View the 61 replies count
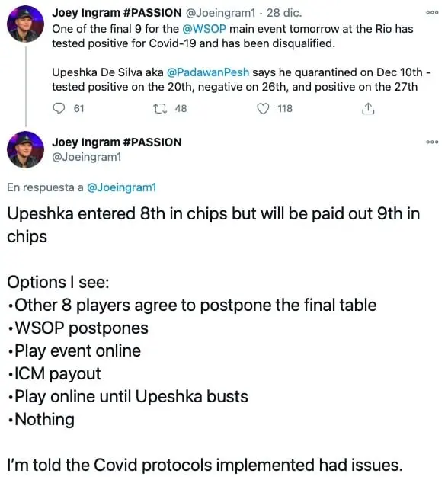Image resolution: width=448 pixels, height=480 pixels. [78, 108]
